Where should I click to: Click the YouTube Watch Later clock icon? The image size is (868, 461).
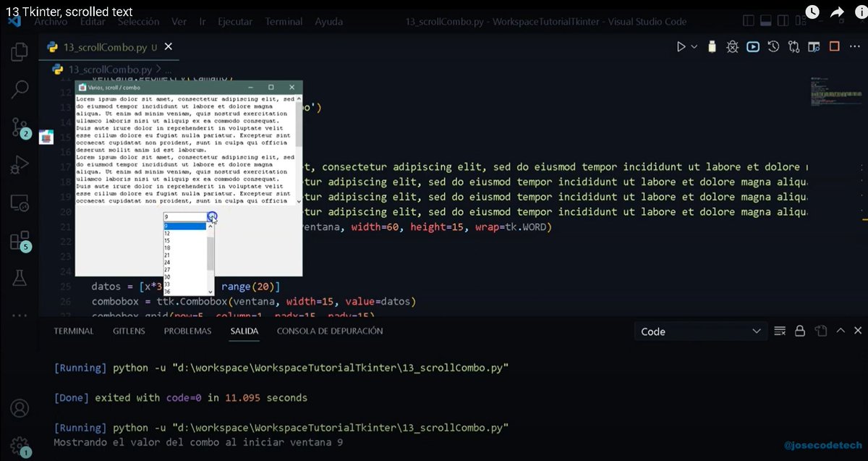pyautogui.click(x=812, y=12)
